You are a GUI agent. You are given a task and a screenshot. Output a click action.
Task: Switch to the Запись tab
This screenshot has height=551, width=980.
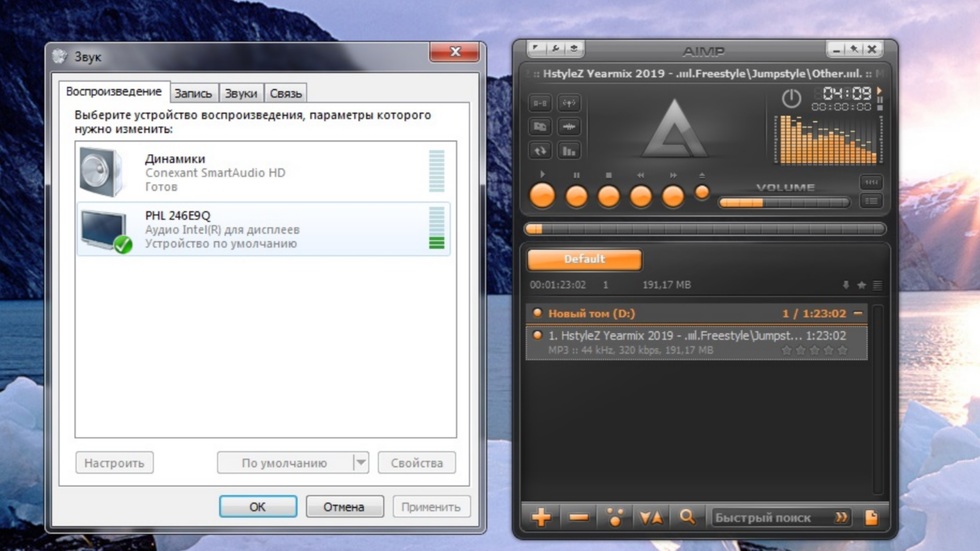click(x=193, y=93)
